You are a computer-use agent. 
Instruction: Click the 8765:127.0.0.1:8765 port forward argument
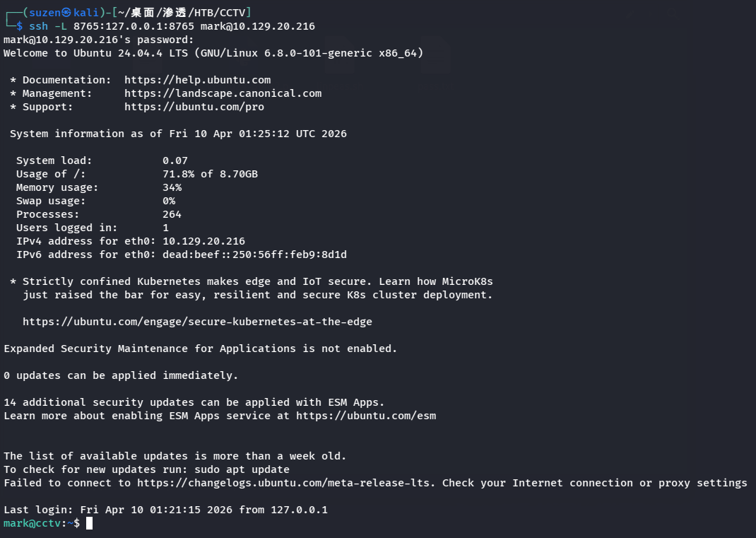coord(134,26)
